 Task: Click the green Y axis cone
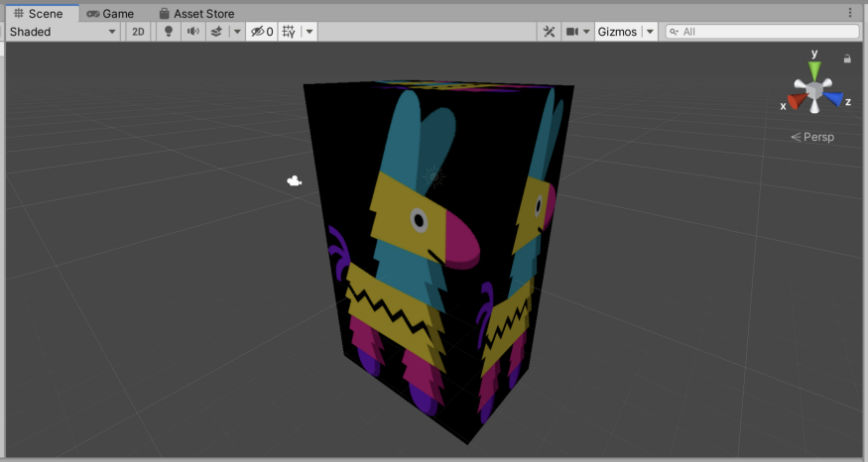click(814, 70)
